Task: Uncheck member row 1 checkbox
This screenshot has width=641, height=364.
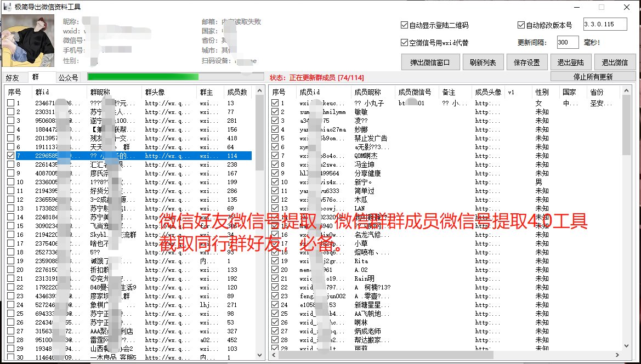Action: [275, 103]
